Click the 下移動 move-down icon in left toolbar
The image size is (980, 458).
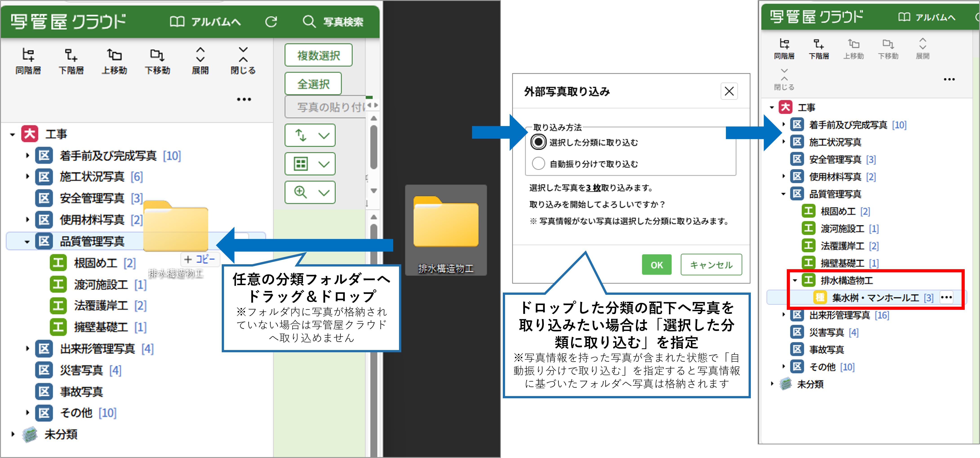pyautogui.click(x=157, y=55)
